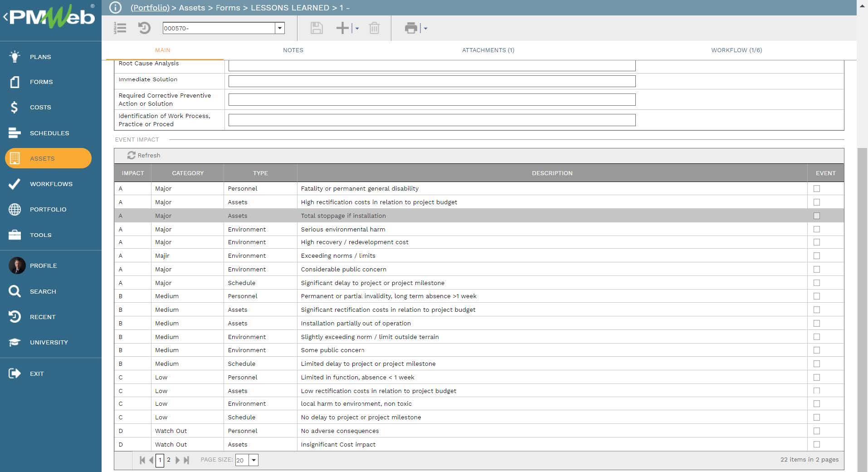
Task: Jump to the last grid page
Action: [186, 460]
